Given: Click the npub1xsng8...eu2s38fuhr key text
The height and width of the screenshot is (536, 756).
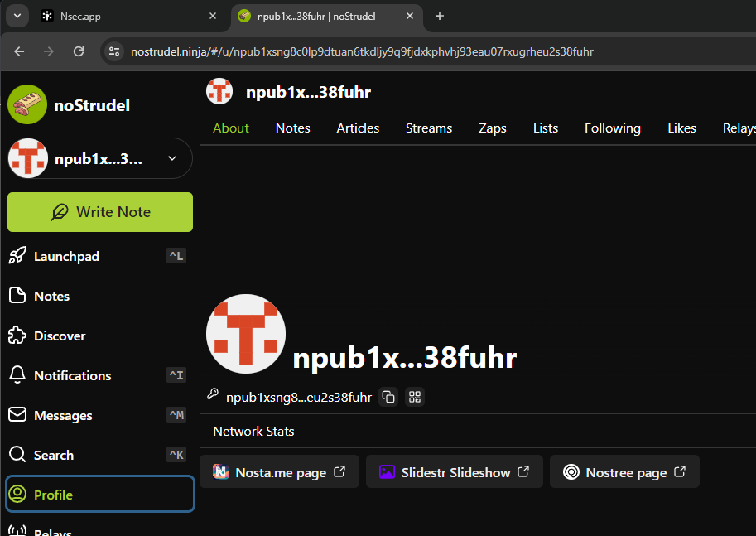Looking at the screenshot, I should click(299, 398).
